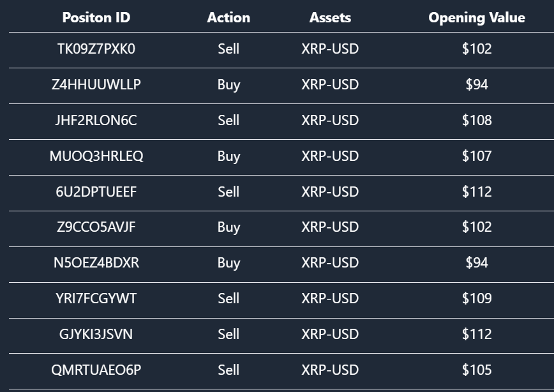Select position ID N5OEZ4BDXR
The width and height of the screenshot is (554, 392).
click(96, 262)
